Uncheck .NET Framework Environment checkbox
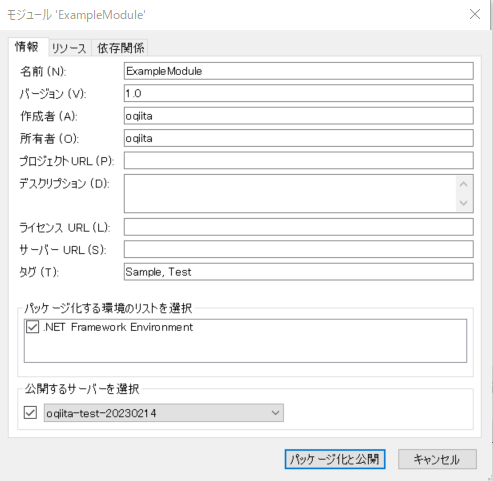This screenshot has height=481, width=493. tap(32, 327)
